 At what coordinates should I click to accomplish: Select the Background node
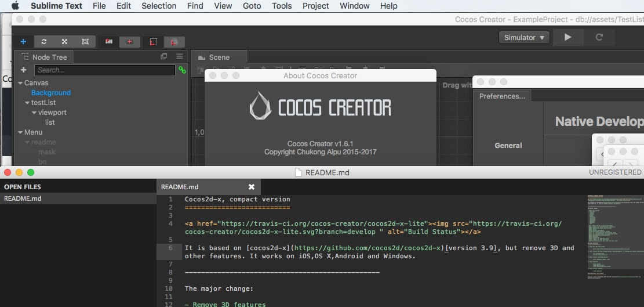51,93
